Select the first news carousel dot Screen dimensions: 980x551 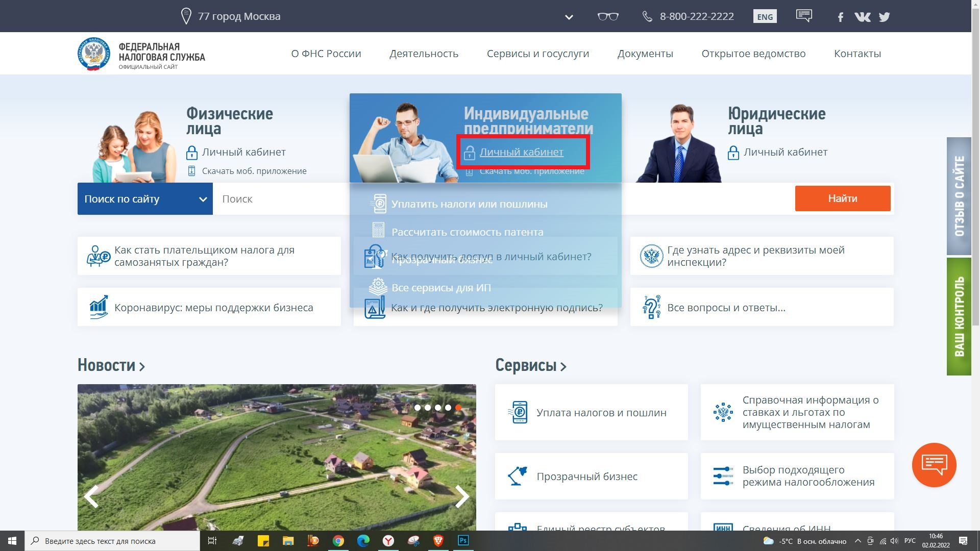tap(418, 408)
